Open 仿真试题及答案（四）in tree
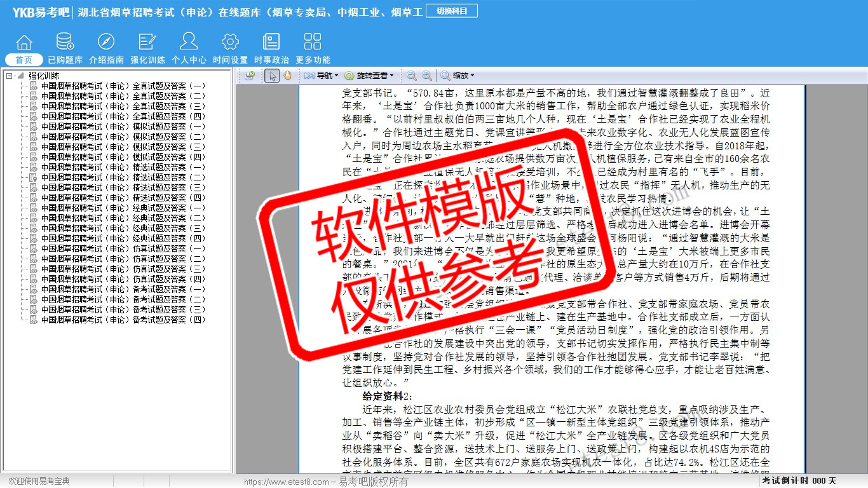This screenshot has height=488, width=868. pos(123,279)
